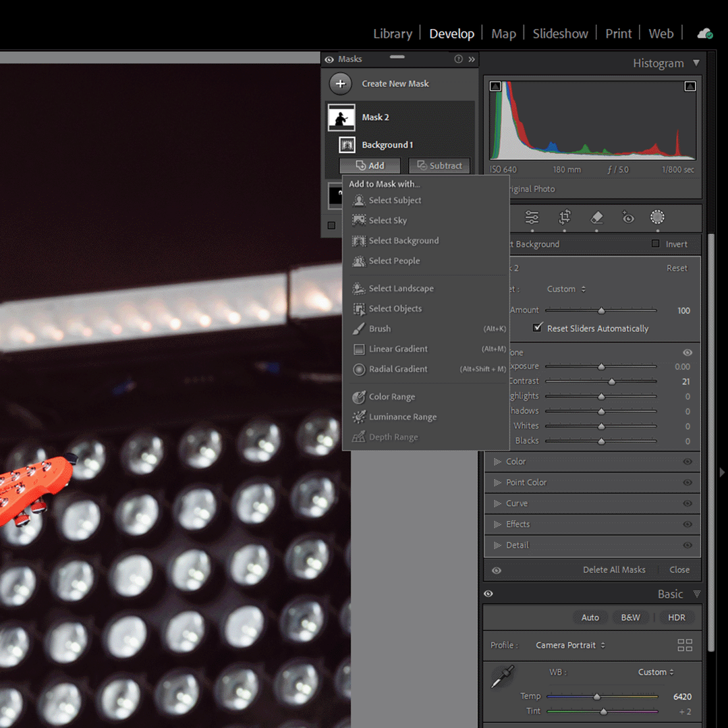Open the Web module

[x=661, y=34]
